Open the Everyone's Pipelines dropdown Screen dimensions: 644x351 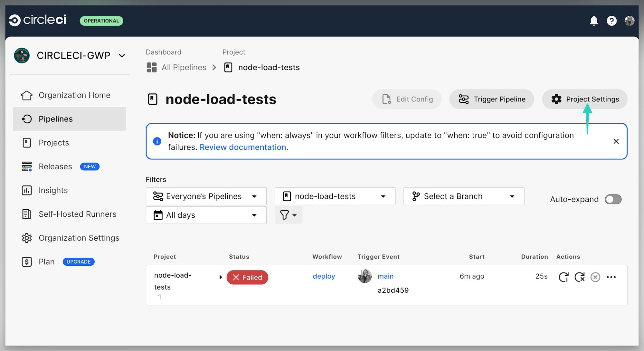206,196
